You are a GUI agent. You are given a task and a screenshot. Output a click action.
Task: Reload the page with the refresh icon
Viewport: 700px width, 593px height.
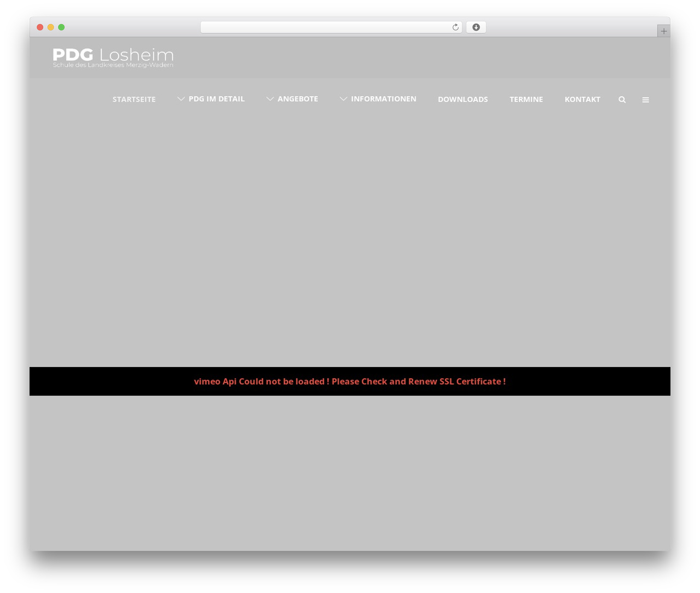coord(455,27)
